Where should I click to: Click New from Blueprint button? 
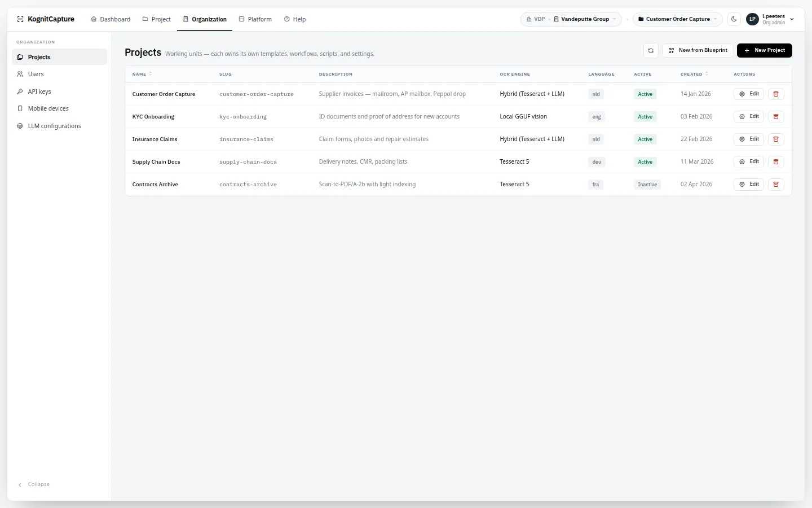[x=698, y=50]
